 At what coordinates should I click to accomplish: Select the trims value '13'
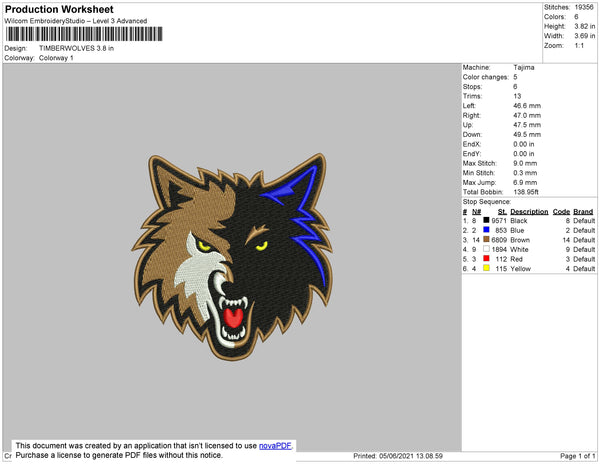(517, 96)
